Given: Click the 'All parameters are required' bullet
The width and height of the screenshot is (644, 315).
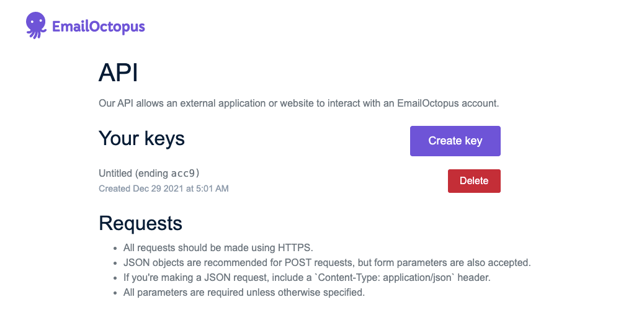Looking at the screenshot, I should coord(244,293).
